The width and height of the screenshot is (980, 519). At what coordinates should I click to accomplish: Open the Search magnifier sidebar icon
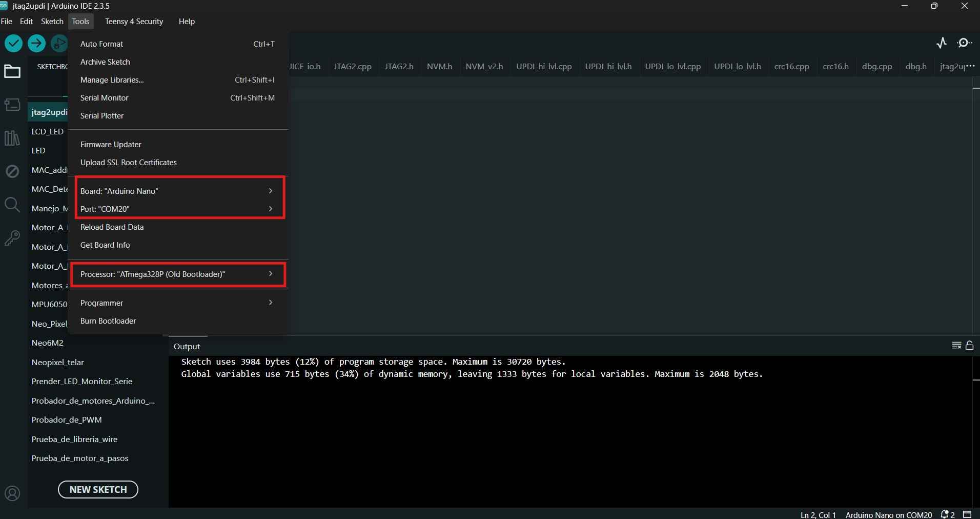[x=12, y=205]
